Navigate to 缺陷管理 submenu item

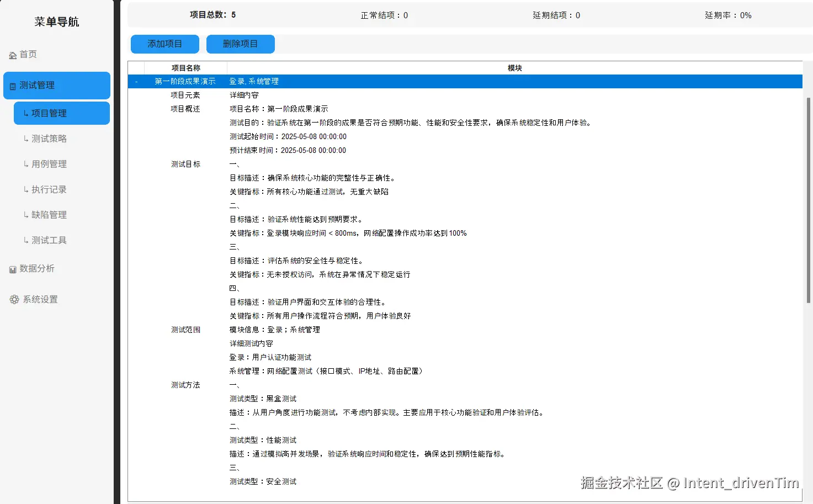pos(49,215)
